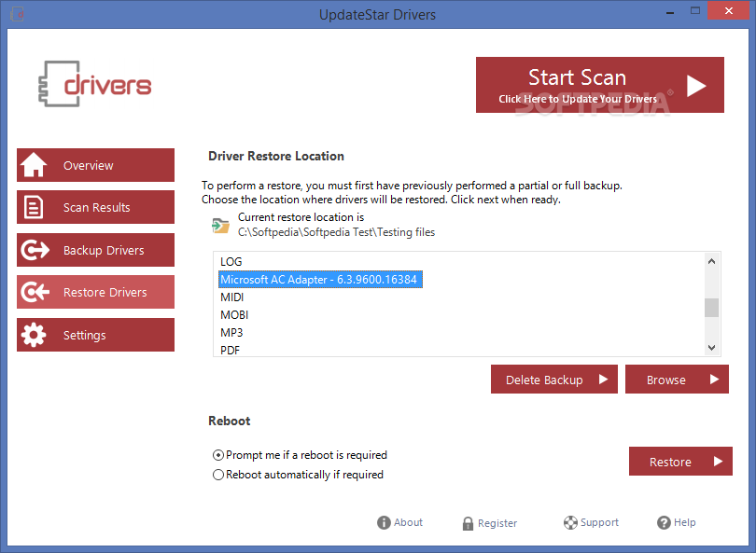Click the Delete Backup button
The image size is (756, 553).
554,380
